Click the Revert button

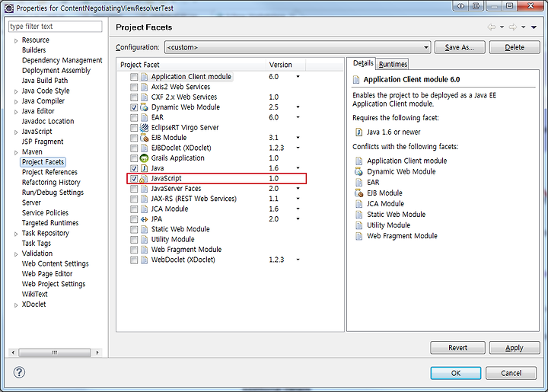pos(457,348)
